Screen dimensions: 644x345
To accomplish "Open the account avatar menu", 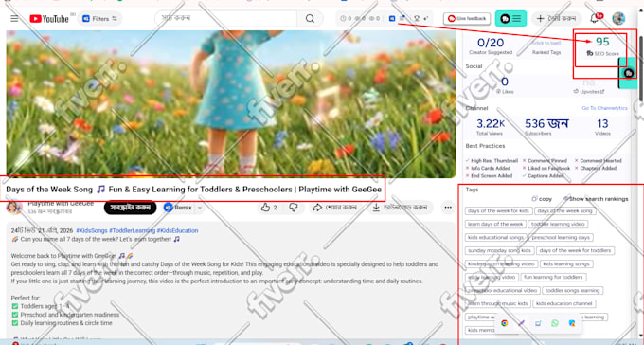I will coord(618,18).
